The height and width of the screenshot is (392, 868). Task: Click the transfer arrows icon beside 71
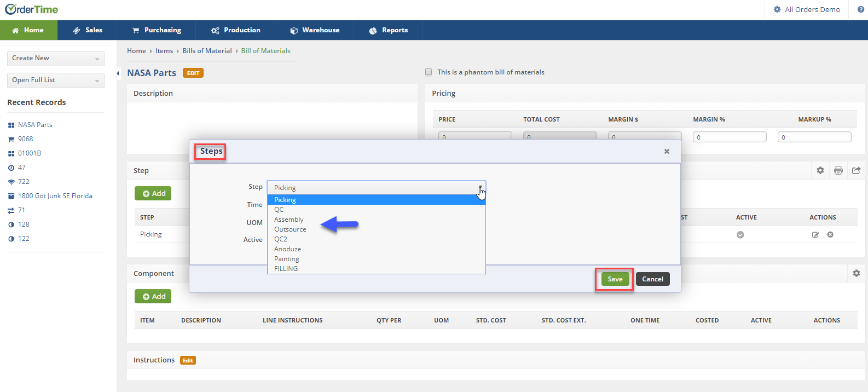pyautogui.click(x=11, y=210)
